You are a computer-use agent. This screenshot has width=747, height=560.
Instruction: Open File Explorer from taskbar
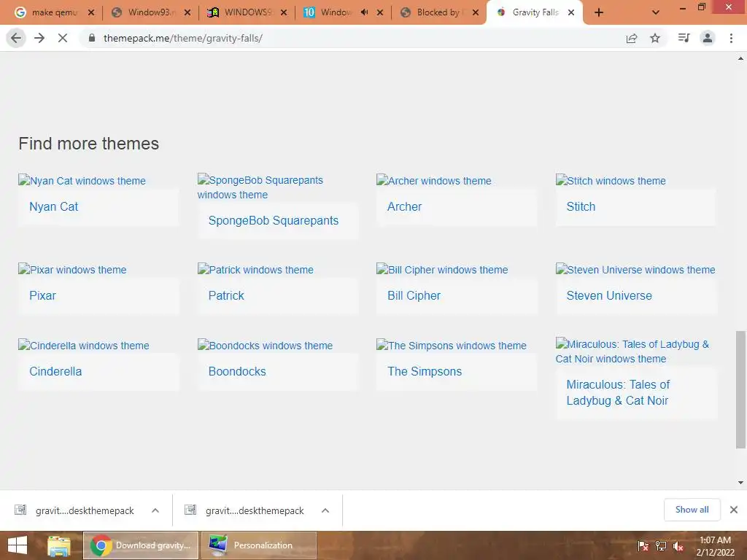pos(59,545)
